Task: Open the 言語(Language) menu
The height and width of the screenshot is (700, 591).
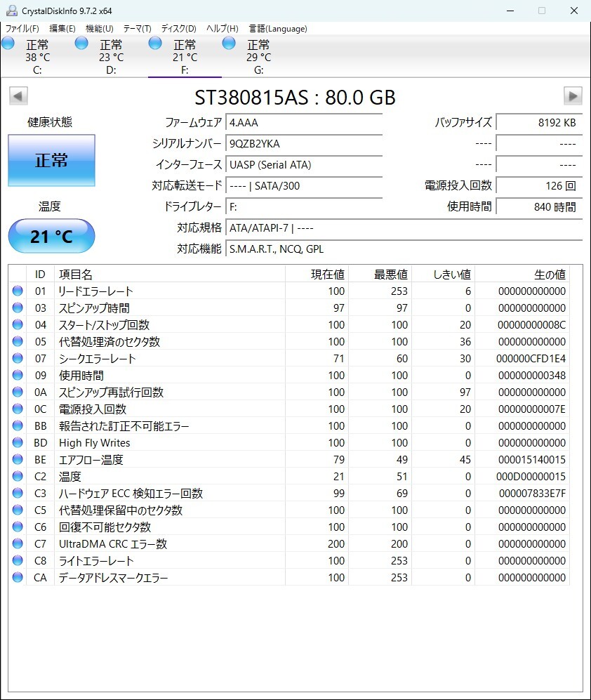Action: pos(278,29)
